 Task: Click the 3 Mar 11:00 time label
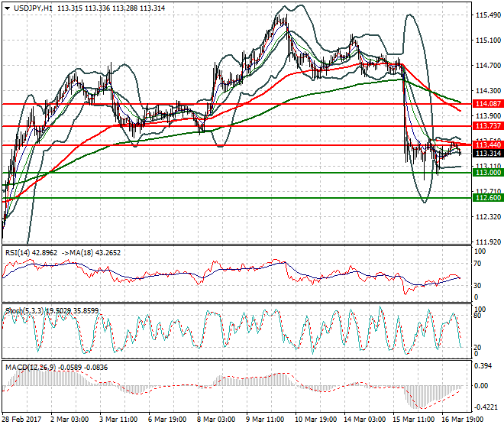(118, 420)
